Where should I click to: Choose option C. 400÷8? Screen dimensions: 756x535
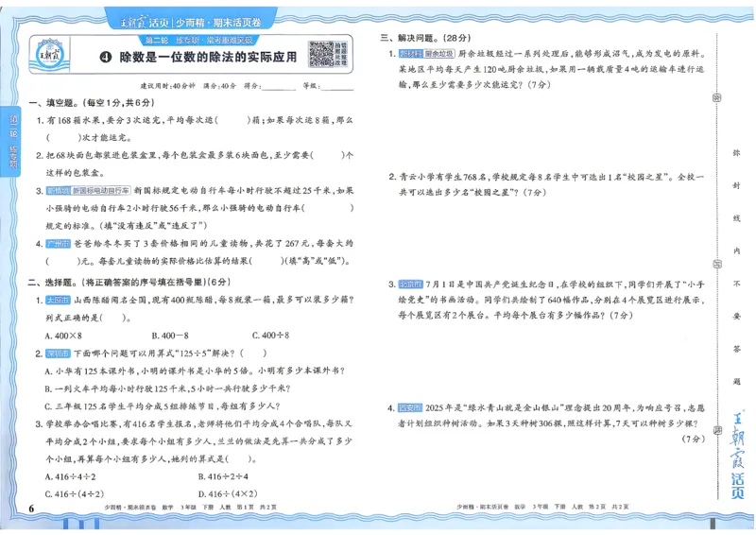tap(271, 336)
